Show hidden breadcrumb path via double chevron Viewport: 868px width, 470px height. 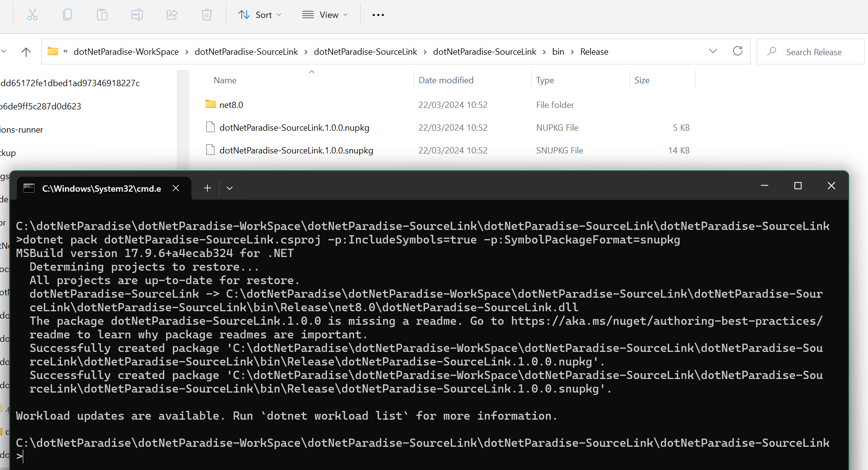click(x=65, y=51)
